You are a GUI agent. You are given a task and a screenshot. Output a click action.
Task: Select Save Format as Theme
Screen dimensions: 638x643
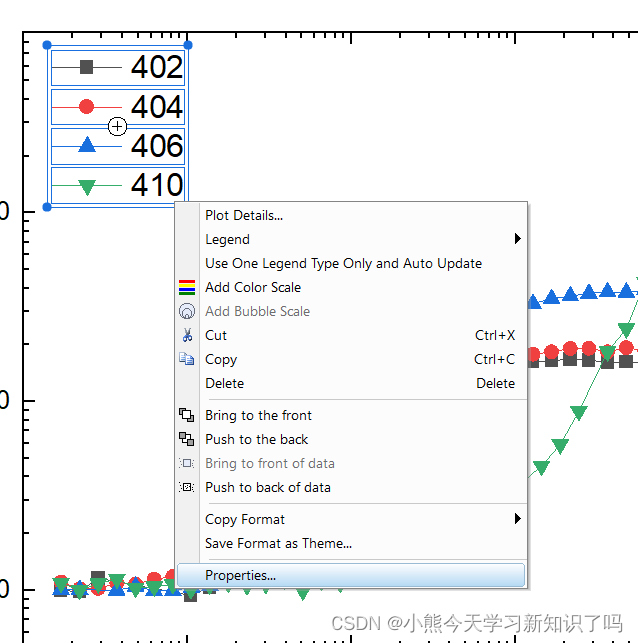(x=351, y=543)
